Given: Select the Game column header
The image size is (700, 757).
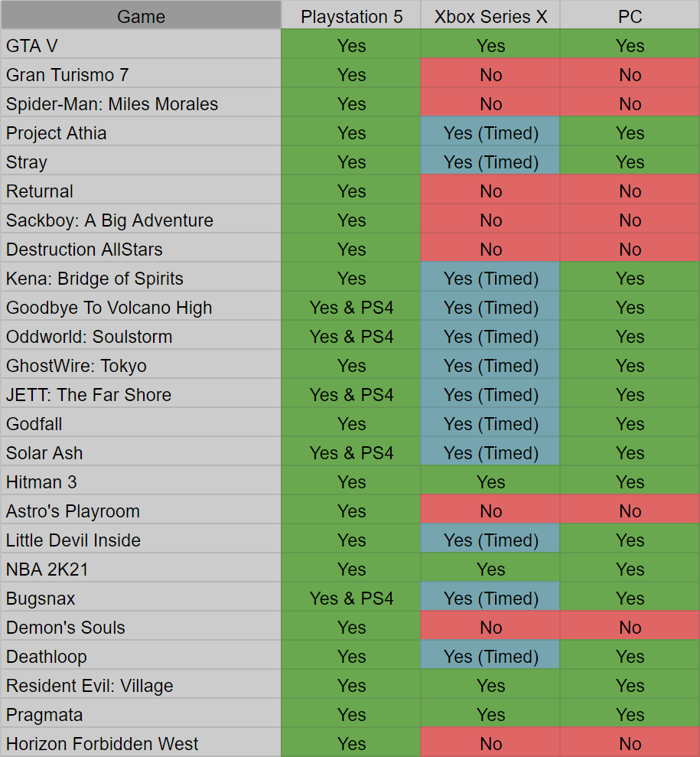Looking at the screenshot, I should point(141,16).
